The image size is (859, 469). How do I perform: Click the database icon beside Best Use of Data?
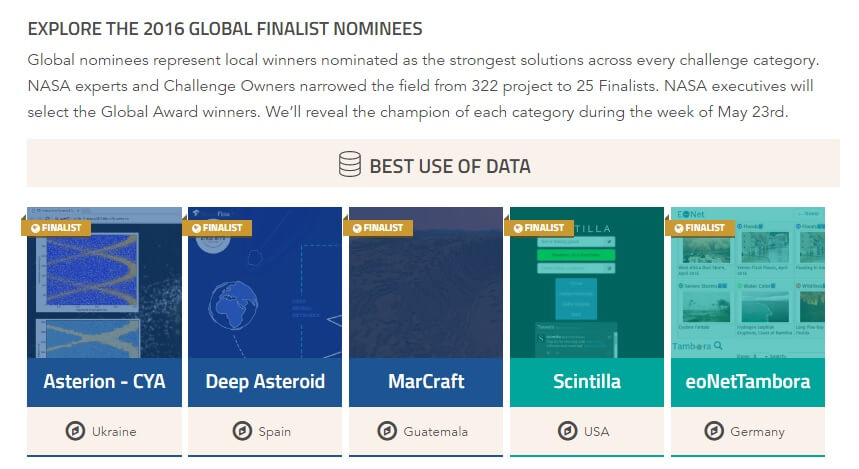(x=349, y=165)
